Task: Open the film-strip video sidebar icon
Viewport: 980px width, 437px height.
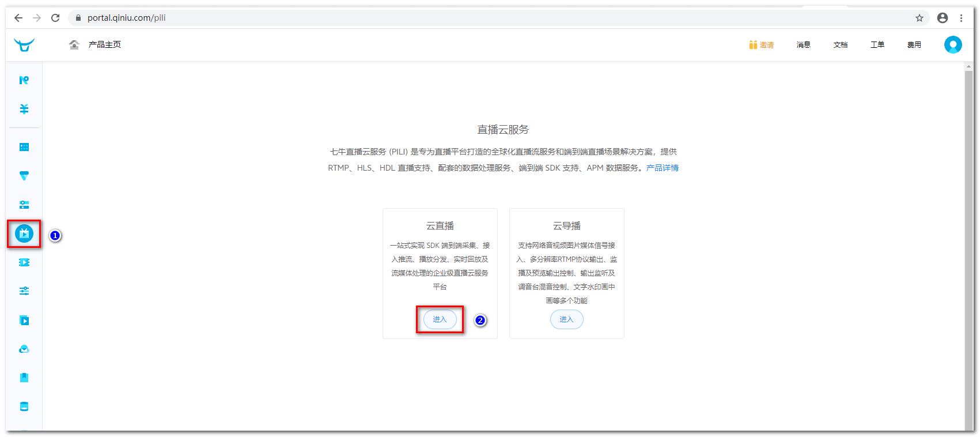Action: [24, 262]
